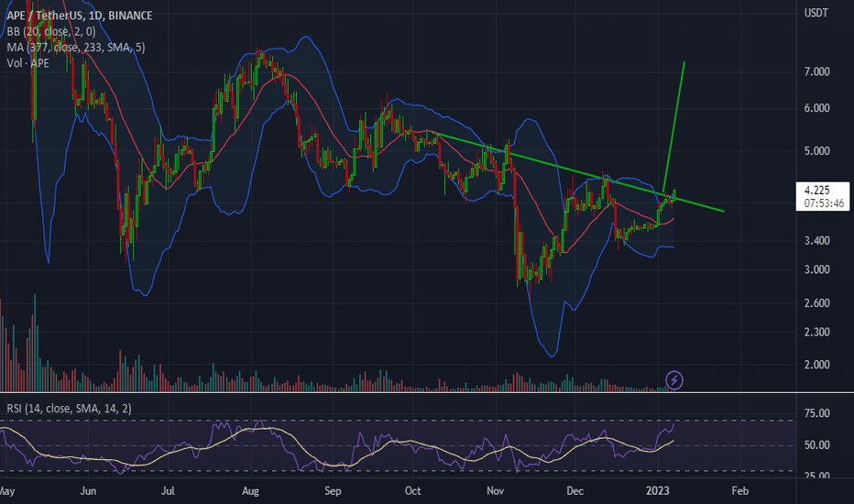Select the BB (20, close, 2, 0) indicator label
The image size is (854, 504).
51,31
